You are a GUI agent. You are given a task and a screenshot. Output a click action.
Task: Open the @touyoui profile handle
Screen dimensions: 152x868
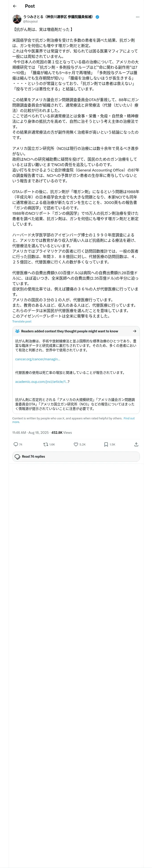(30, 21)
